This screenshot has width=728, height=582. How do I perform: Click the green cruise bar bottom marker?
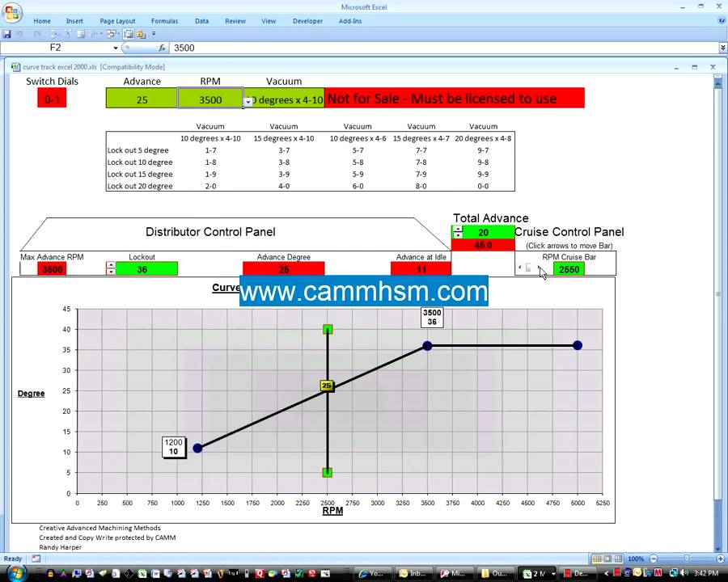point(328,472)
